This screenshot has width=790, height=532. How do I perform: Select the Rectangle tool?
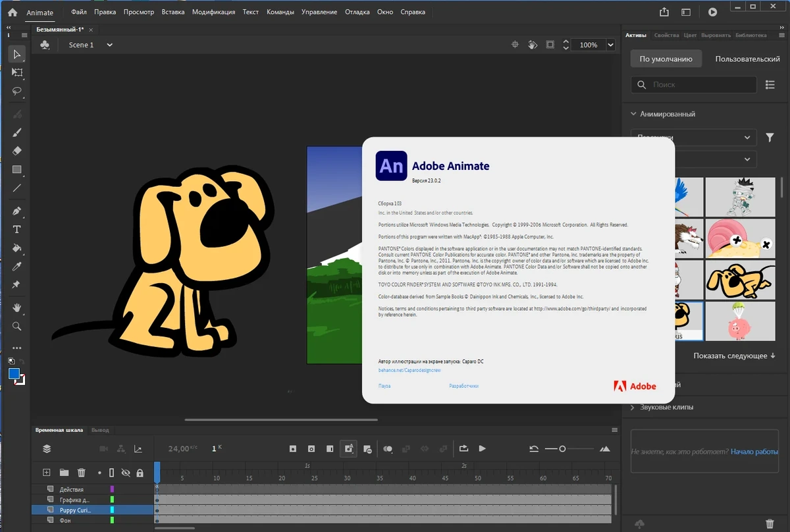17,169
